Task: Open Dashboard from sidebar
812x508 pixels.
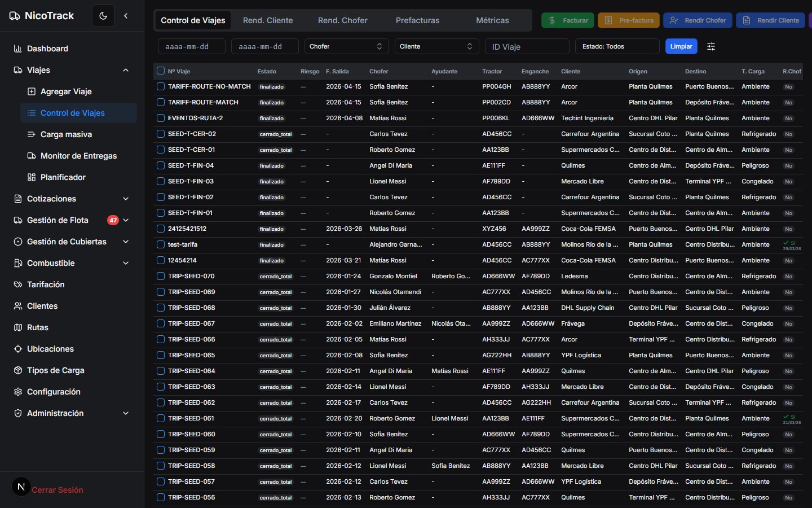Action: tap(72, 49)
